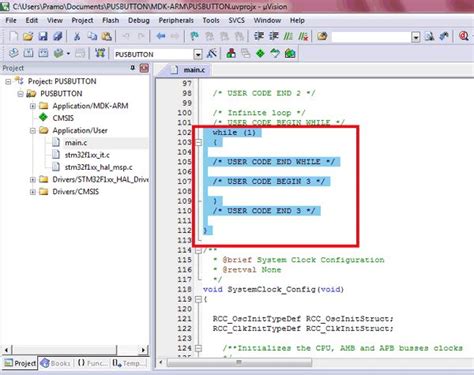Viewport: 474px width, 375px height.
Task: Open Find in Files via the folder-search icon
Action: tap(322, 36)
